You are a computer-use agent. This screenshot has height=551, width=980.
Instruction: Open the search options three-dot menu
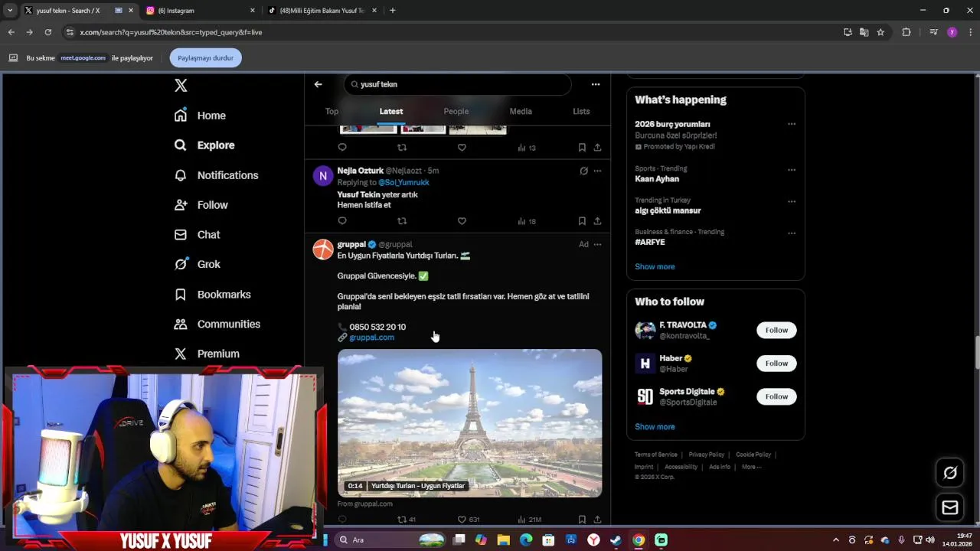[x=596, y=84]
